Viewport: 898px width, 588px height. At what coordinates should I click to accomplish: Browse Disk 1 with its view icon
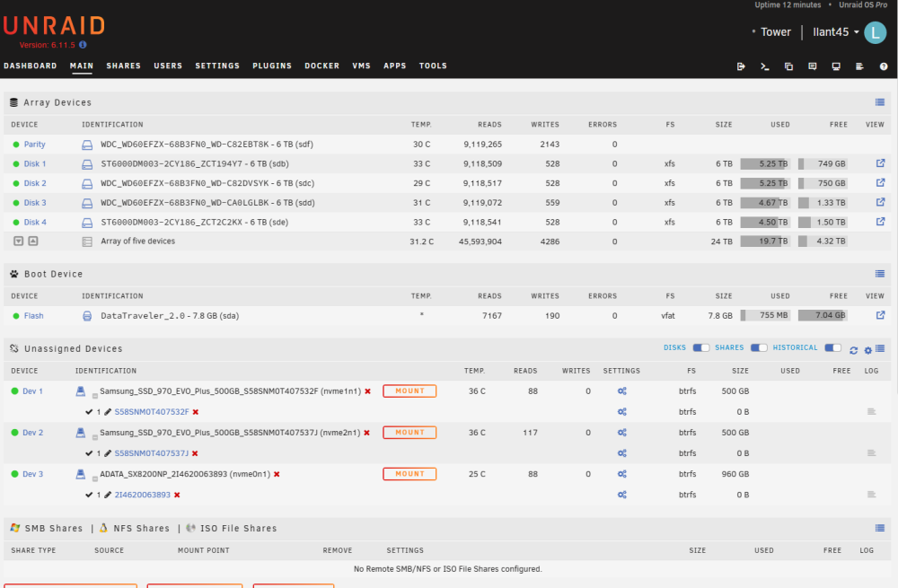pyautogui.click(x=880, y=163)
